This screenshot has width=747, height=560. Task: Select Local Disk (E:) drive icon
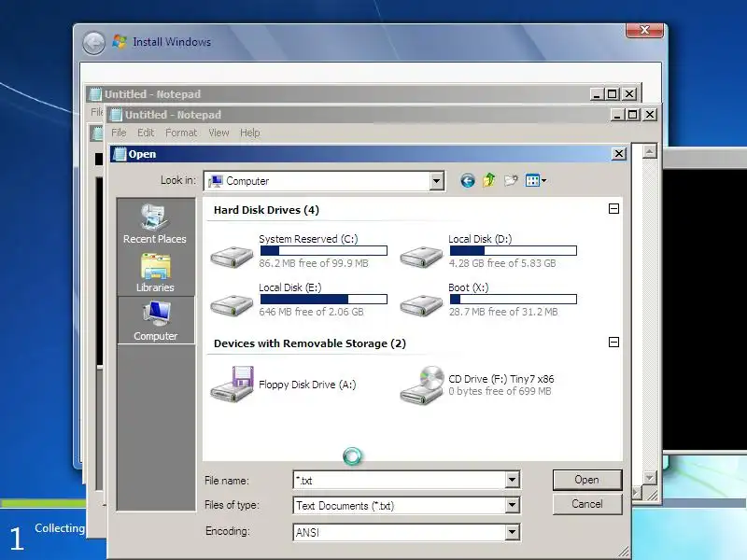[232, 305]
